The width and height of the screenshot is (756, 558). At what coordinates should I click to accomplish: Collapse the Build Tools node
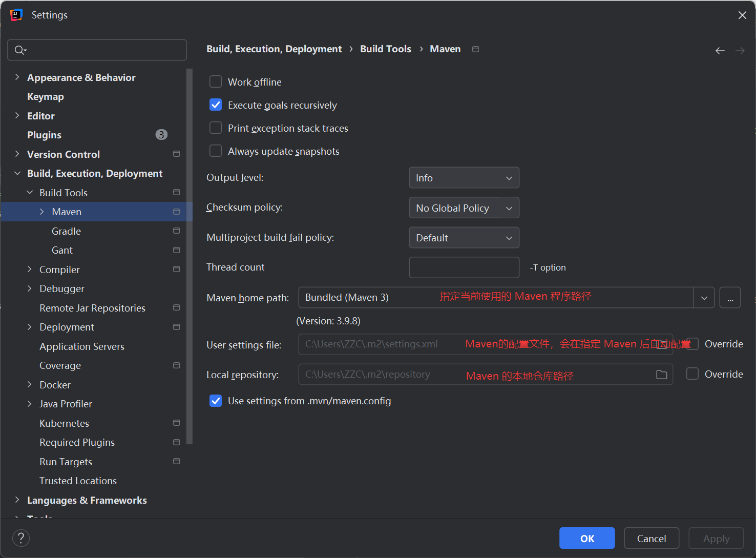(x=30, y=192)
